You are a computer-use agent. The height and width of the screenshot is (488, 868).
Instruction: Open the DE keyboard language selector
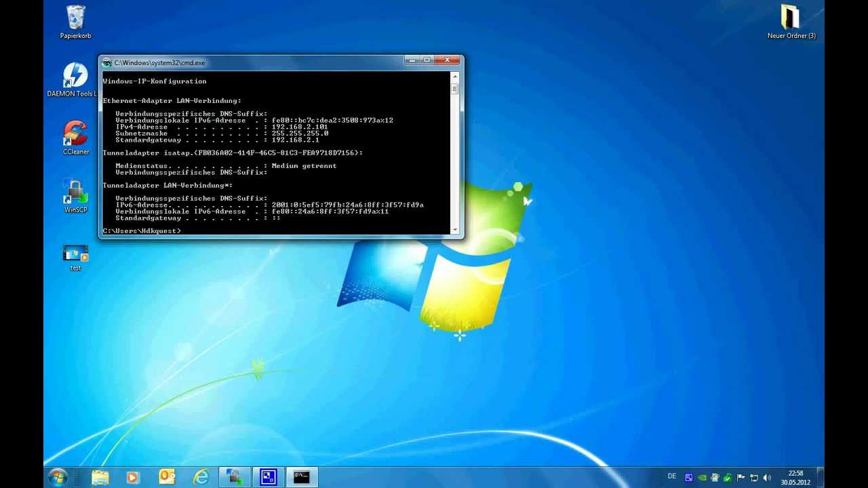[672, 476]
